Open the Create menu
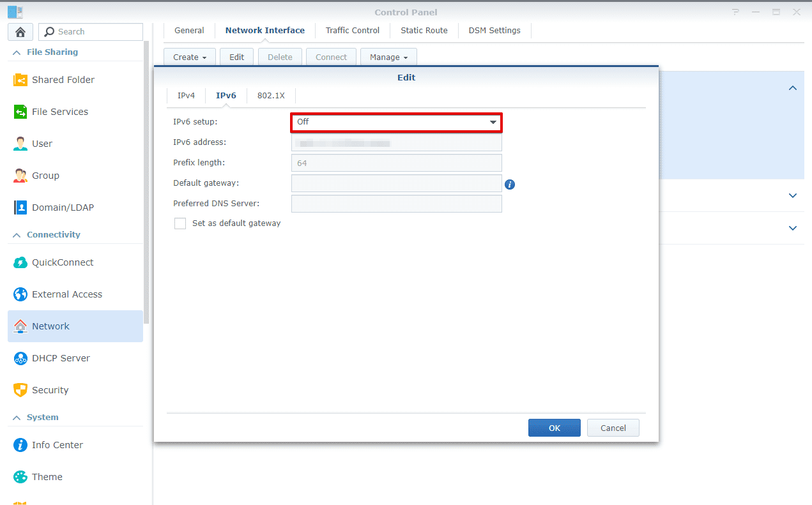 click(x=189, y=57)
